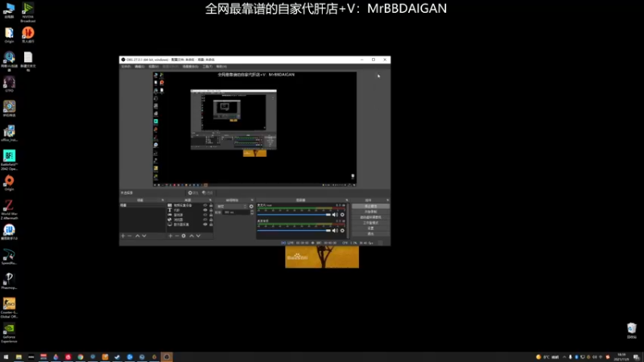Toggle visibility of the game capture source

pos(205,215)
